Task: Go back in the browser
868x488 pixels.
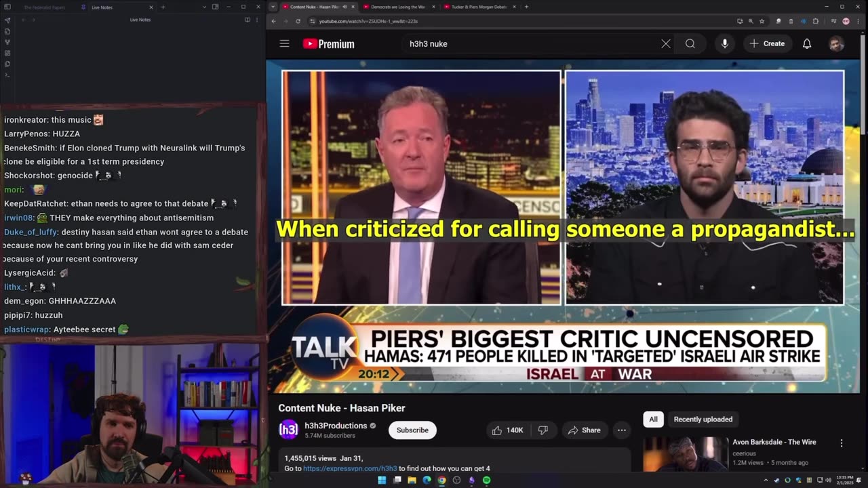Action: (274, 21)
